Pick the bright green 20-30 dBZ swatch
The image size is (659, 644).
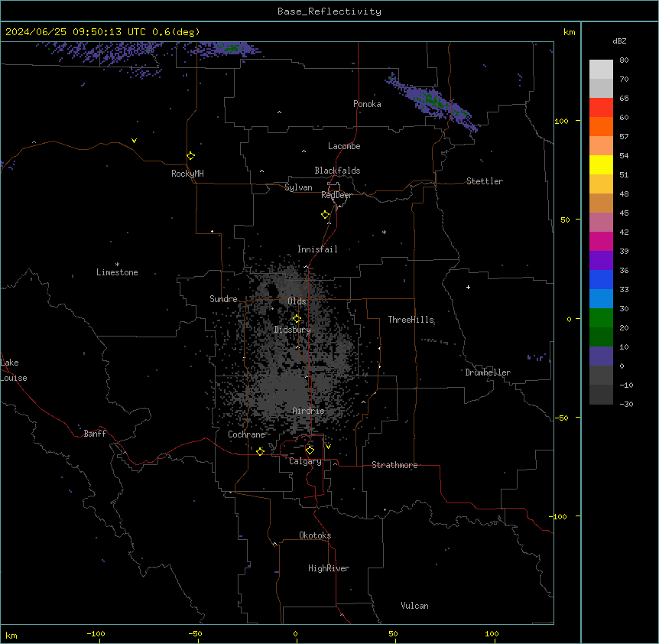tap(601, 318)
